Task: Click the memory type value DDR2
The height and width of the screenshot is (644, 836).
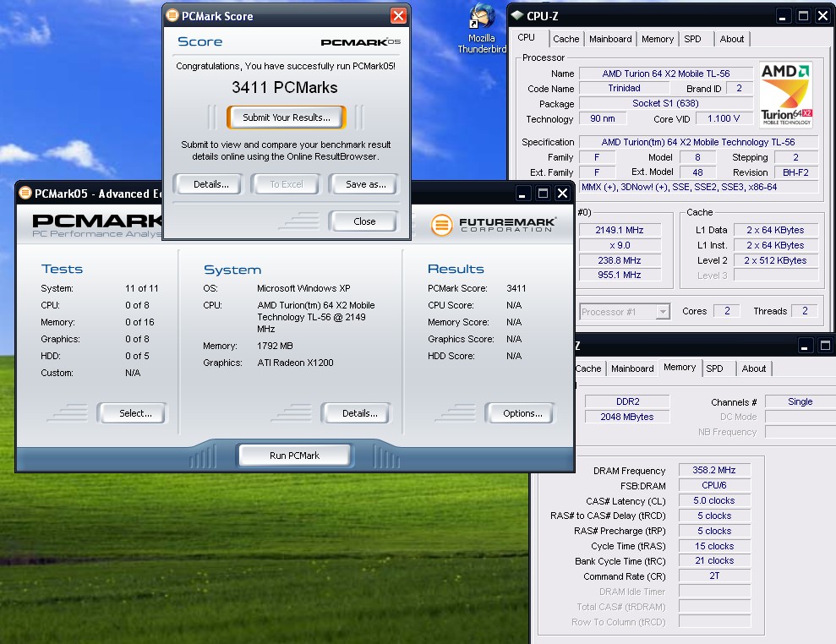Action: click(x=627, y=401)
